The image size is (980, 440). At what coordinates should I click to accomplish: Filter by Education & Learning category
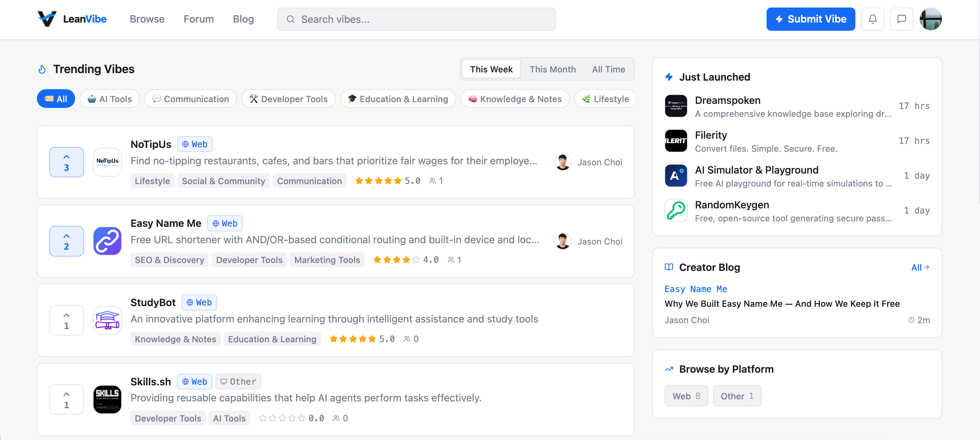[397, 99]
